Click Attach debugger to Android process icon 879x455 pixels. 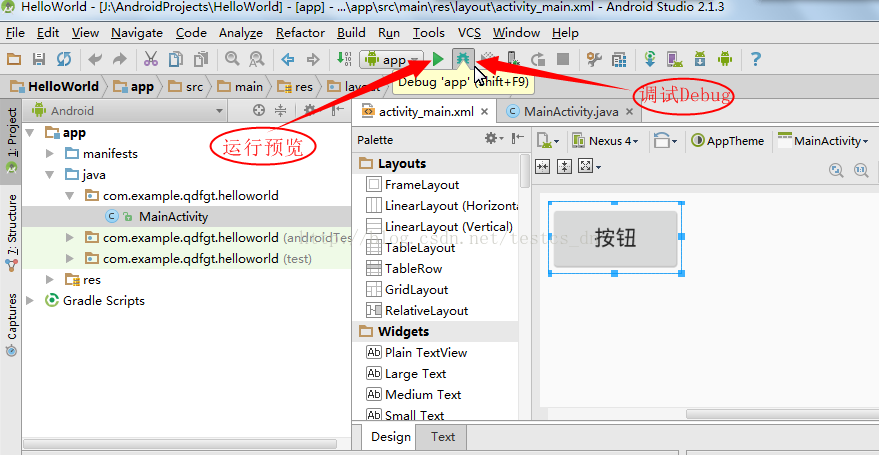pos(513,59)
